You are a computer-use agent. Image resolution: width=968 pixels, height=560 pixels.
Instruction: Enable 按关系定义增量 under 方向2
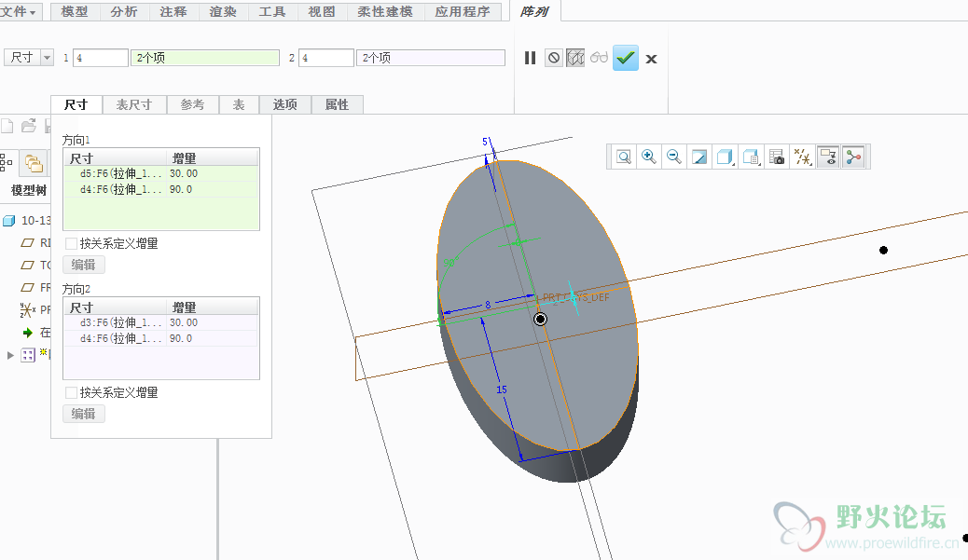point(71,392)
